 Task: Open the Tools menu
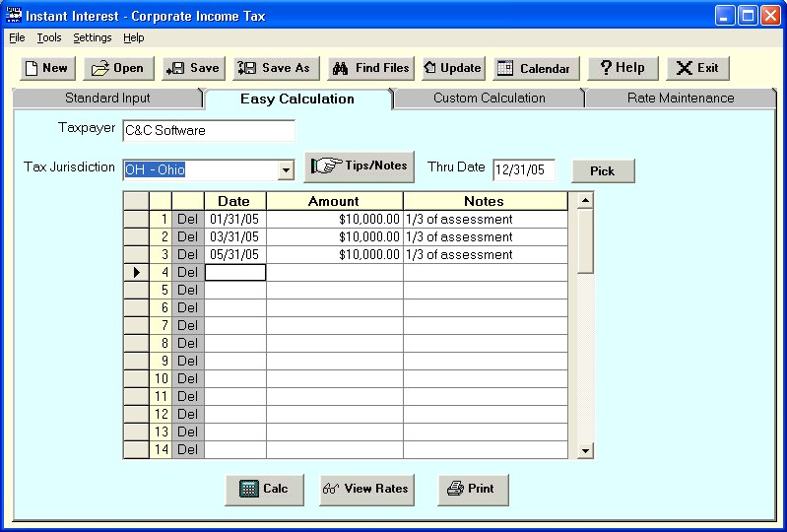[49, 37]
